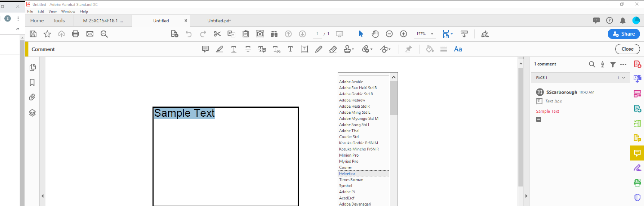Open the Layers panel in left sidebar
This screenshot has width=644, height=206.
click(x=32, y=113)
